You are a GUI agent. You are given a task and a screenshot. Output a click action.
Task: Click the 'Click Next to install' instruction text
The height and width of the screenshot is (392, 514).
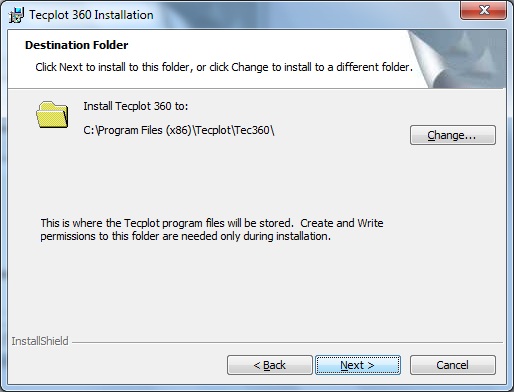pyautogui.click(x=224, y=67)
